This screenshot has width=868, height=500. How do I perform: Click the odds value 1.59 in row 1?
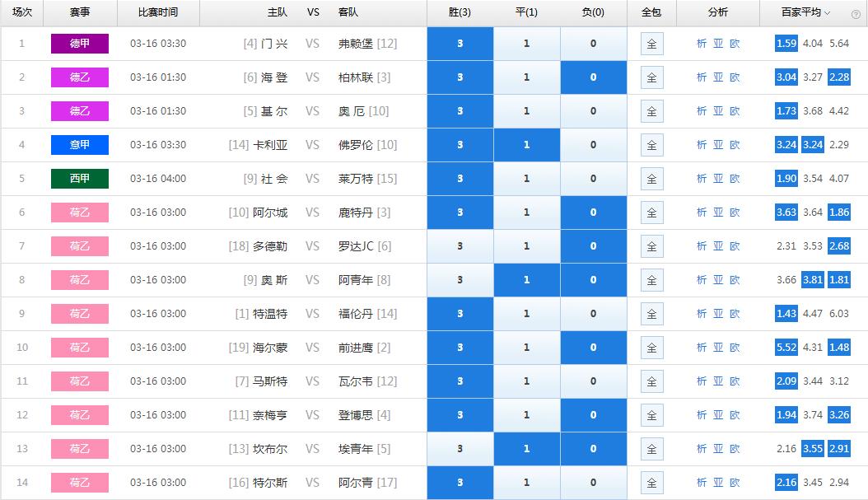coord(786,43)
